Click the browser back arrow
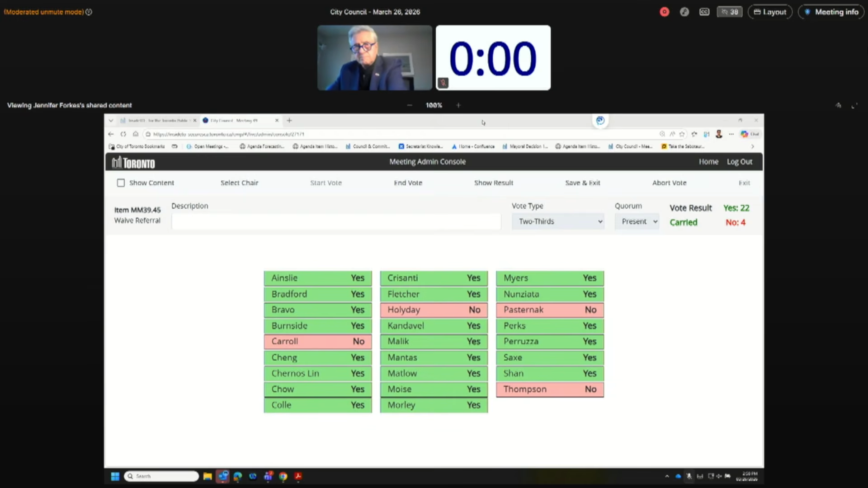The image size is (868, 488). tap(111, 134)
